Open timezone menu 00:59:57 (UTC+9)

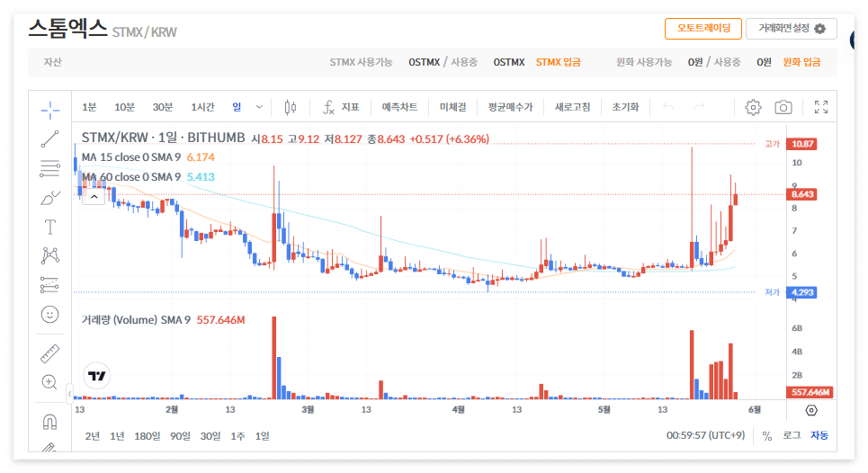pos(706,435)
